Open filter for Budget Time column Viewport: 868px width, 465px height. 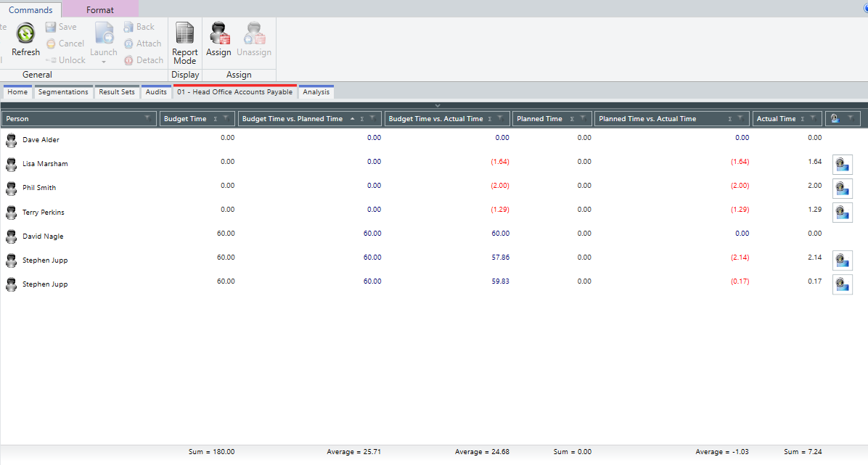226,118
